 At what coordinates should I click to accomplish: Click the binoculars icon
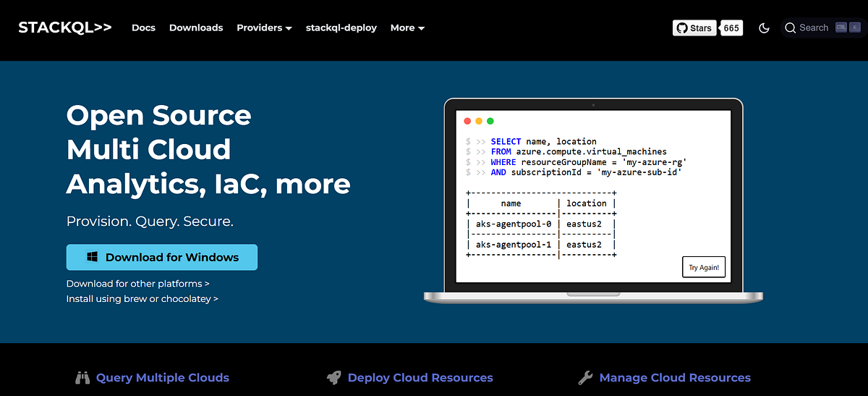[x=82, y=378]
